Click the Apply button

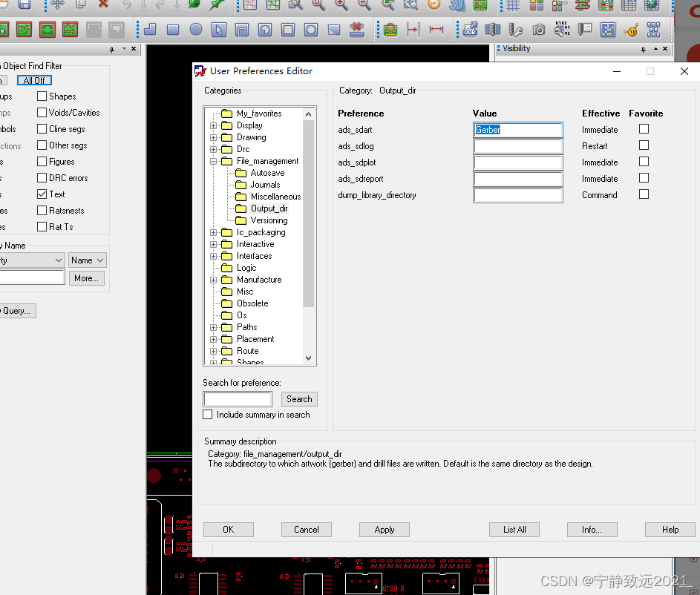coord(384,530)
